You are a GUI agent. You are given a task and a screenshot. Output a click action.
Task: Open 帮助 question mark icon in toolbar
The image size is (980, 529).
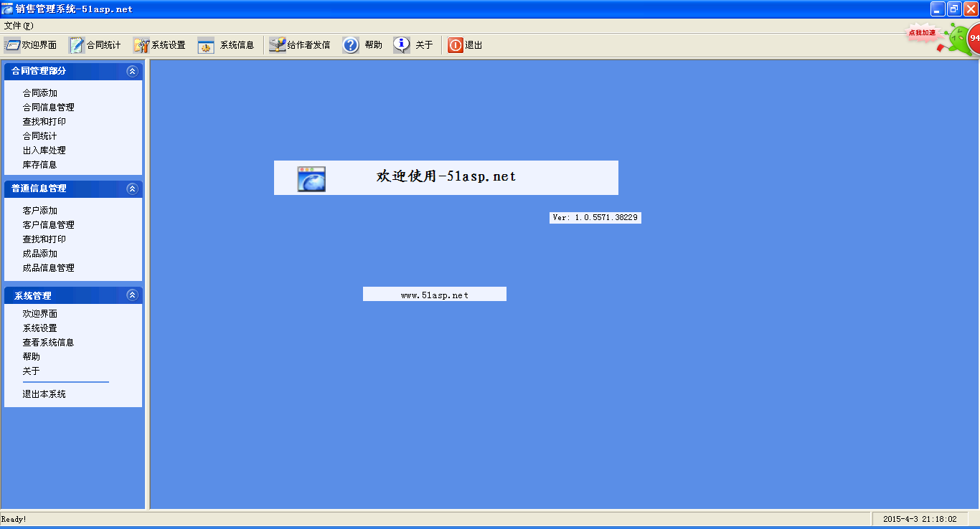coord(351,45)
